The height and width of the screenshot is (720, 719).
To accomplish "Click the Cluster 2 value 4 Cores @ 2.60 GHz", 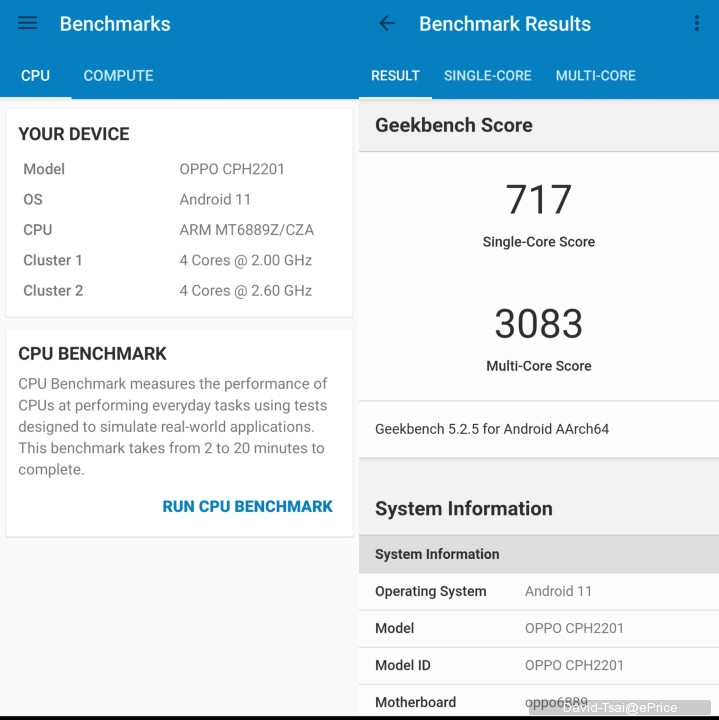I will point(246,290).
